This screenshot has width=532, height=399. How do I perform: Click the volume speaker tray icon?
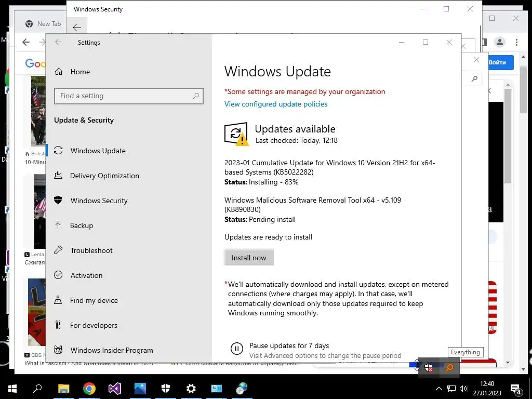pyautogui.click(x=463, y=389)
